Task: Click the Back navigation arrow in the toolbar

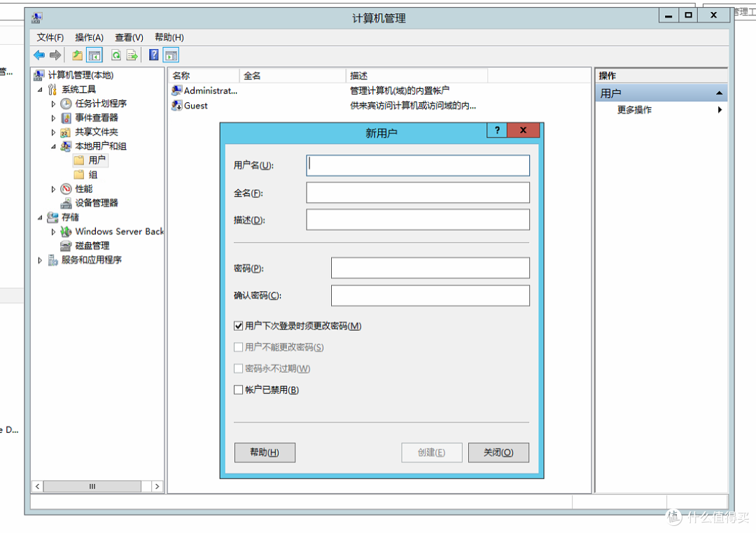Action: tap(38, 55)
